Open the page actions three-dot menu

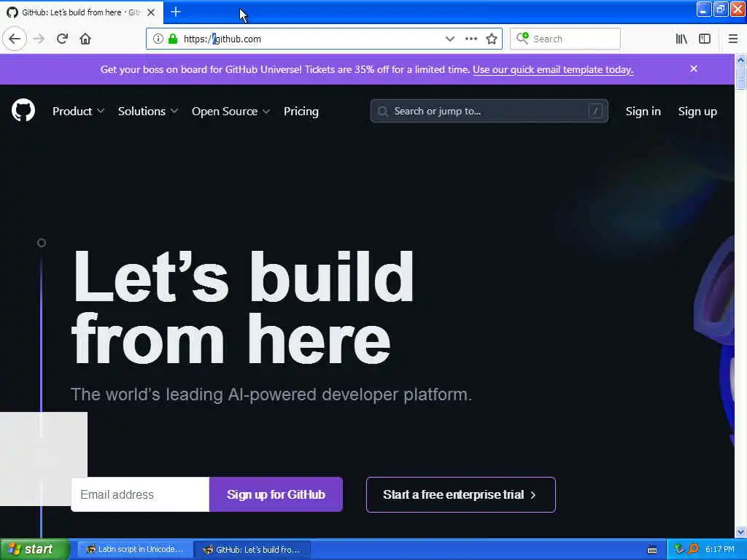pos(471,39)
